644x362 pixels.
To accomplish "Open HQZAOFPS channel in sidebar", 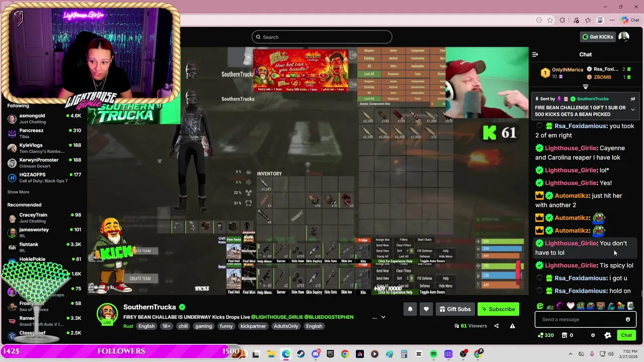I will [44, 177].
